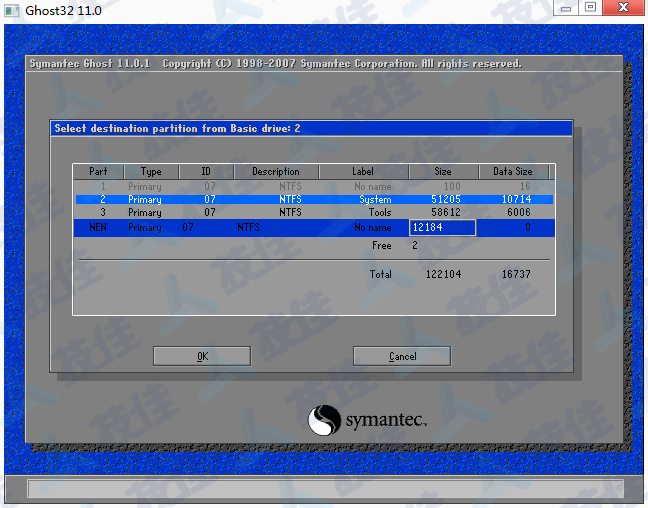Screen dimensions: 648x508
Task: Click the Symantec logo
Action: tap(367, 420)
